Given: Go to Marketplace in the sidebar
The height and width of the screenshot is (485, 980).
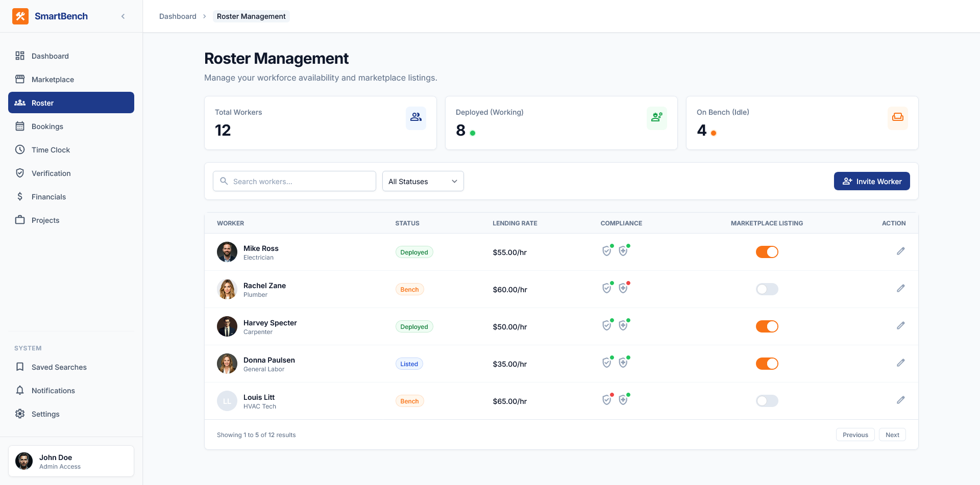Looking at the screenshot, I should [53, 80].
